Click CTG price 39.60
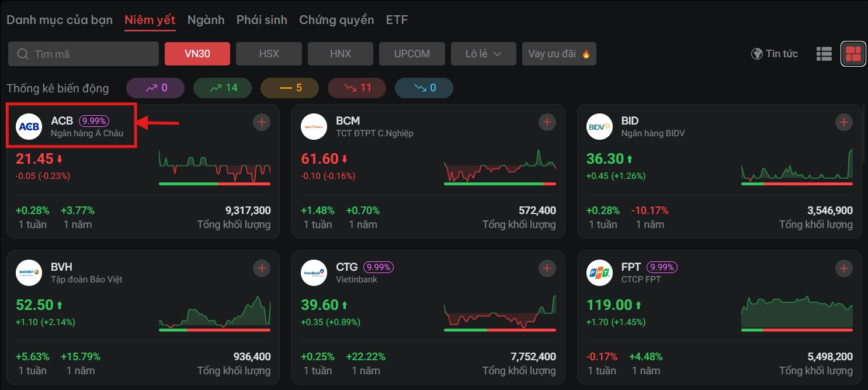868x390 pixels. 320,305
